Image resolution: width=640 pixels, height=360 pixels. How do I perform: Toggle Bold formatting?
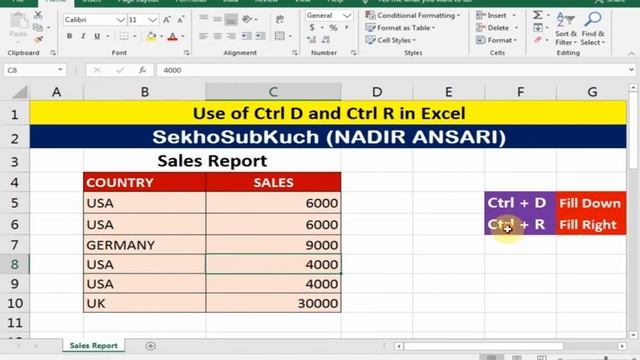coord(69,36)
